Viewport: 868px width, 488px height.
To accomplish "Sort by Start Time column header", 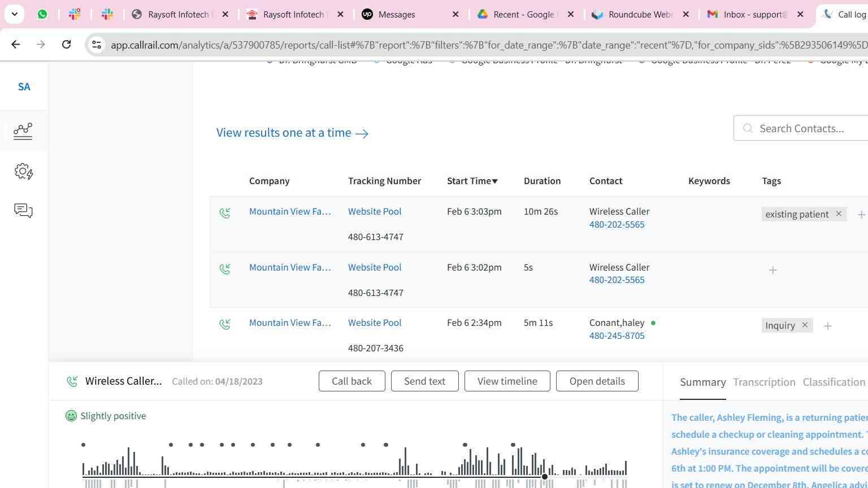I will click(472, 181).
